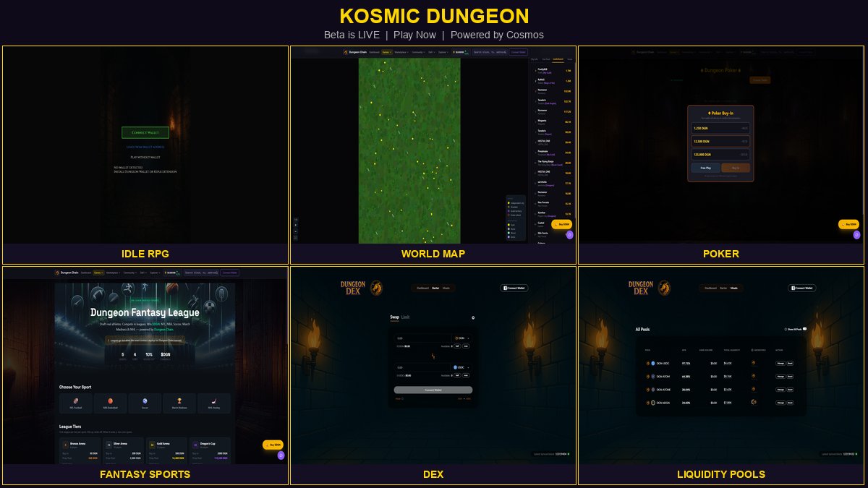This screenshot has height=488, width=868.
Task: Open the Silver Arena league tier card
Action: pyautogui.click(x=124, y=451)
